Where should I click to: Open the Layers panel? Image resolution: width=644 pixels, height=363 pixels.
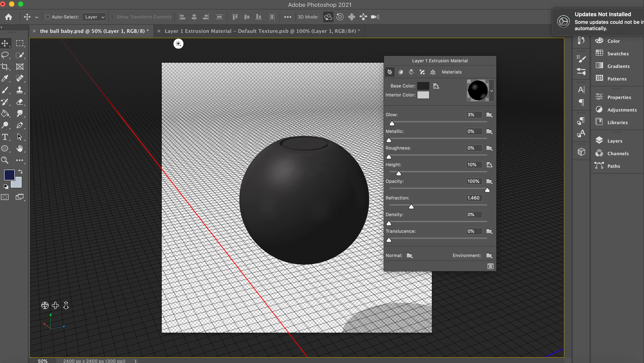tap(615, 141)
